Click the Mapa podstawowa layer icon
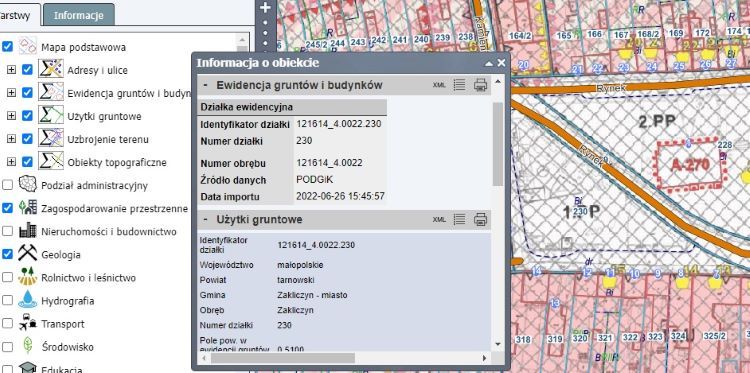The width and height of the screenshot is (750, 373). [28, 46]
